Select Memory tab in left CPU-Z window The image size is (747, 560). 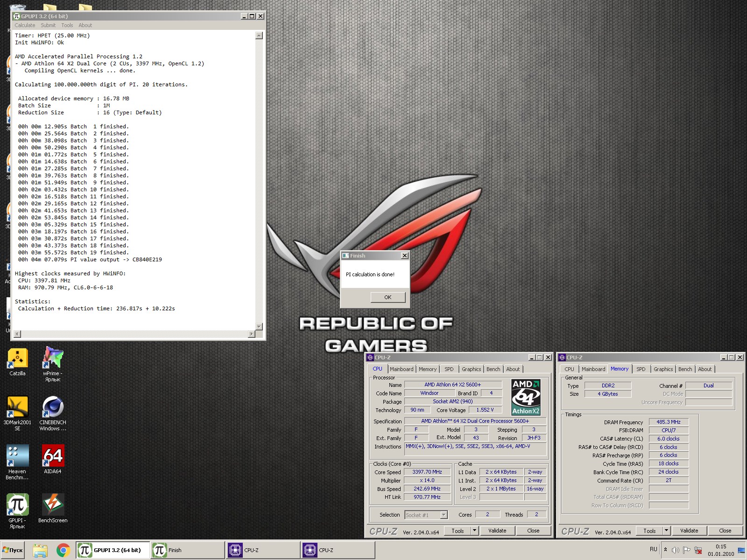[428, 369]
